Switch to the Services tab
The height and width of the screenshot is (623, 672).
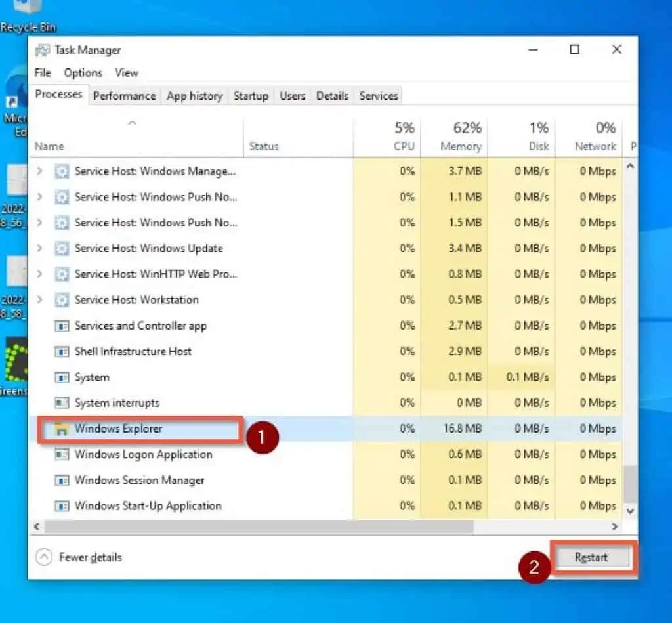tap(378, 96)
